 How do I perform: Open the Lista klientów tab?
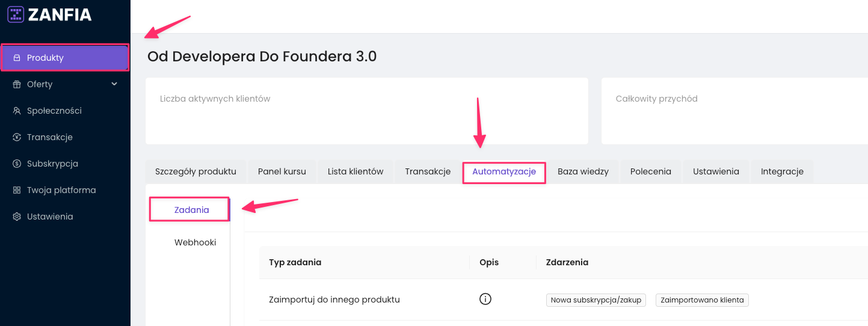[x=356, y=171]
